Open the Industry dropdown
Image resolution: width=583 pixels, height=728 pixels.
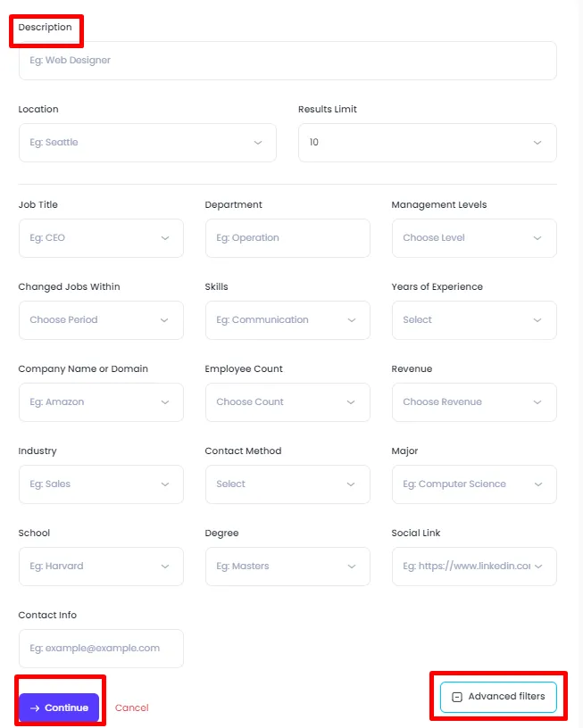coord(101,484)
